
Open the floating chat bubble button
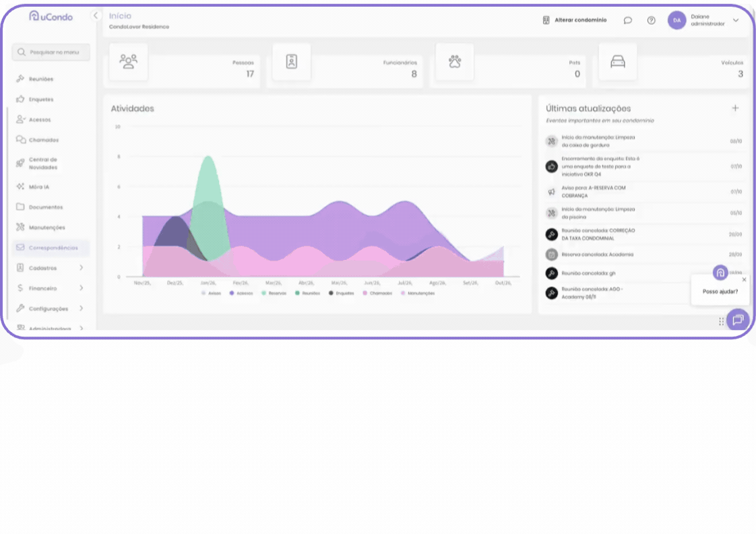[738, 320]
